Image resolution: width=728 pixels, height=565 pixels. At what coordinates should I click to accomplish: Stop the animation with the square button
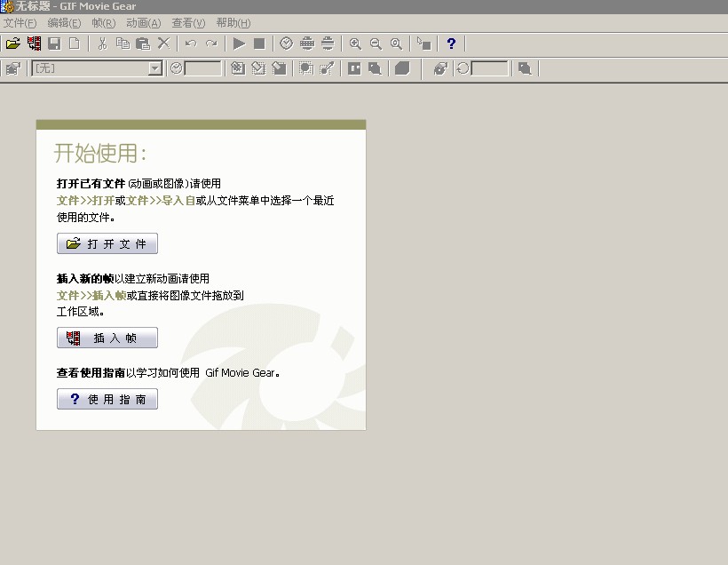[259, 44]
